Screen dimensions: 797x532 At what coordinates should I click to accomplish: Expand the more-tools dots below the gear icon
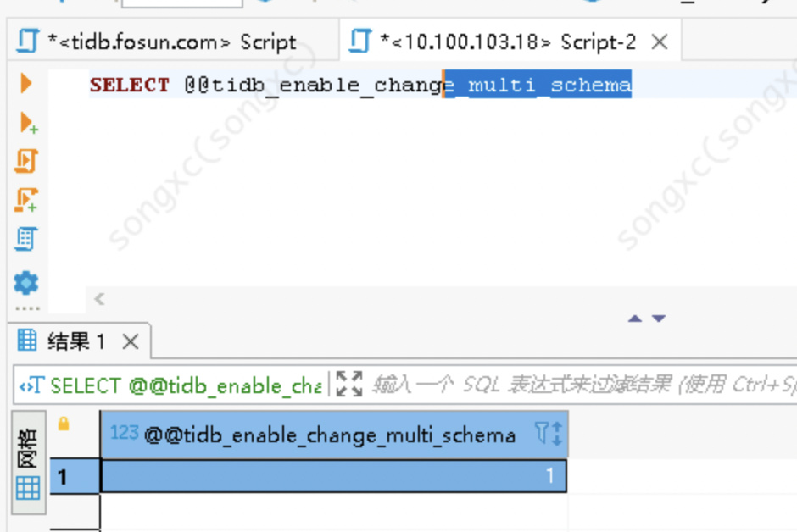tap(27, 308)
